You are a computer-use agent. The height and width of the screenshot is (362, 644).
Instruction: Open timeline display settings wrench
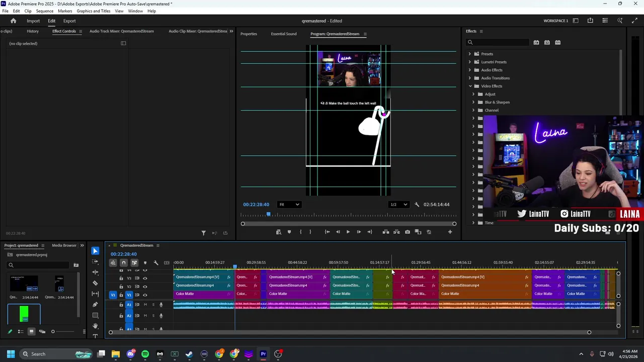tap(156, 262)
